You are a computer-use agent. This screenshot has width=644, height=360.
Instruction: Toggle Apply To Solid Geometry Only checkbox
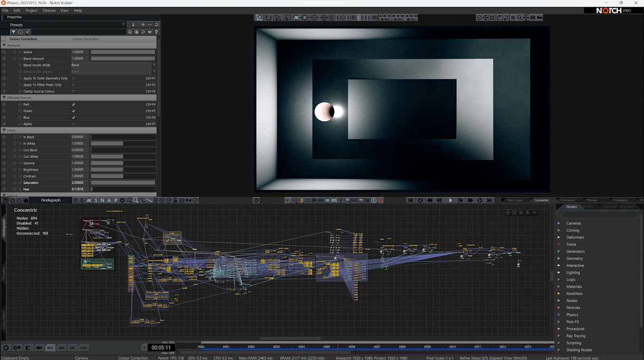[74, 78]
